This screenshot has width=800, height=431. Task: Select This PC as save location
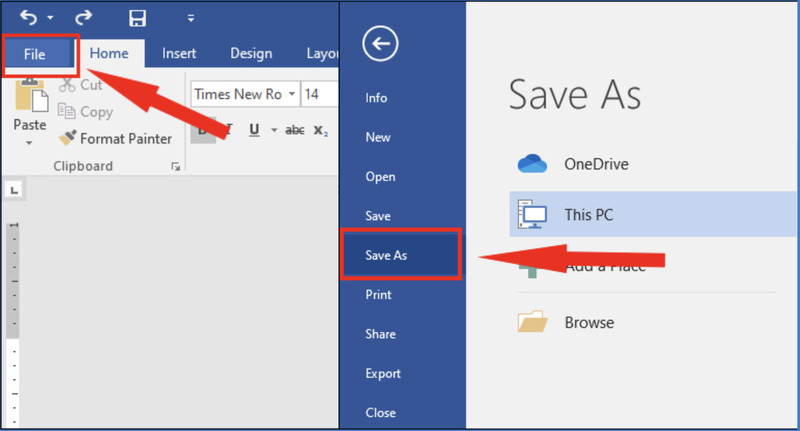coord(590,214)
